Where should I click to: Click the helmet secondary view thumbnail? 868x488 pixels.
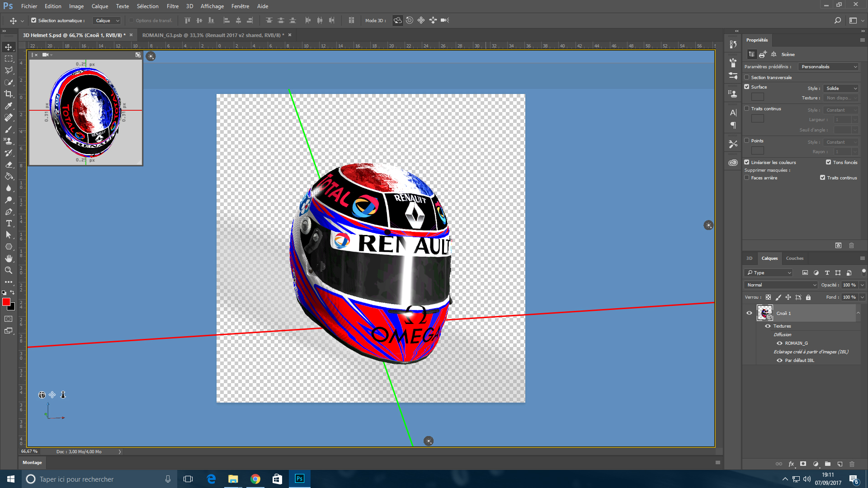(85, 112)
